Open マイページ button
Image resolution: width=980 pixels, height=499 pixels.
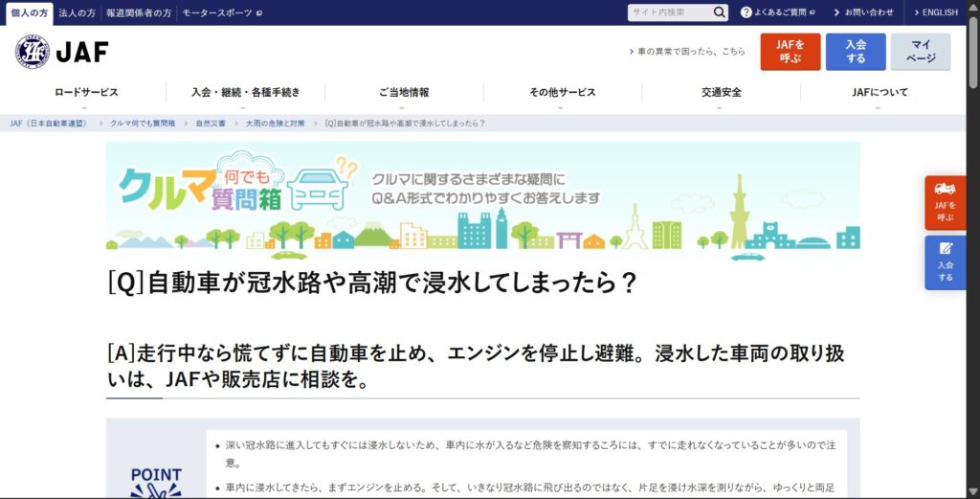(x=921, y=52)
